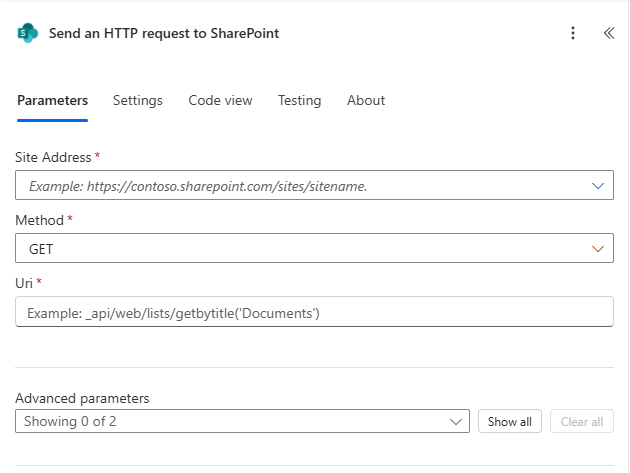This screenshot has width=630, height=473.
Task: Click into the Uri input field
Action: 314,312
